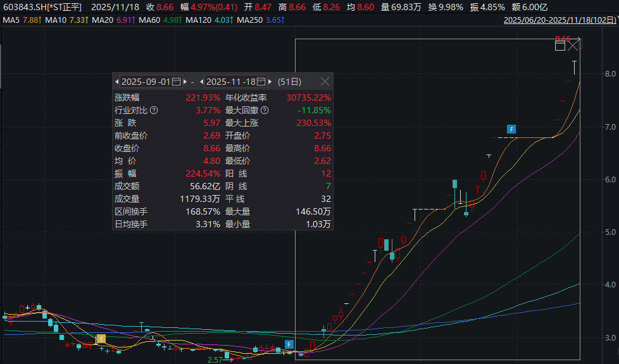Click the start date field 2025-09-01
619x364 pixels.
146,82
